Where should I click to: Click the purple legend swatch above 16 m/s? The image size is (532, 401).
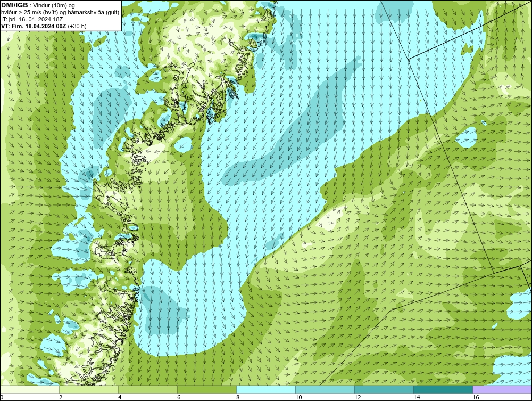coord(502,389)
